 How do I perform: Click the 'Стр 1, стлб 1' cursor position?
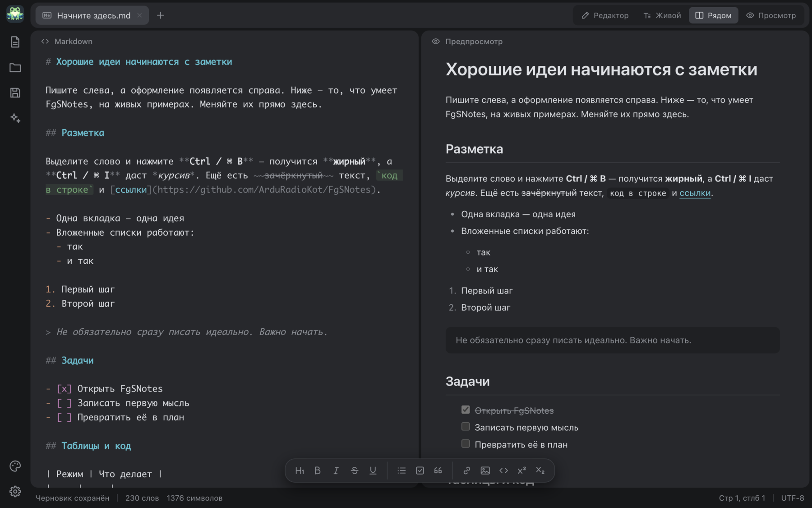click(742, 498)
